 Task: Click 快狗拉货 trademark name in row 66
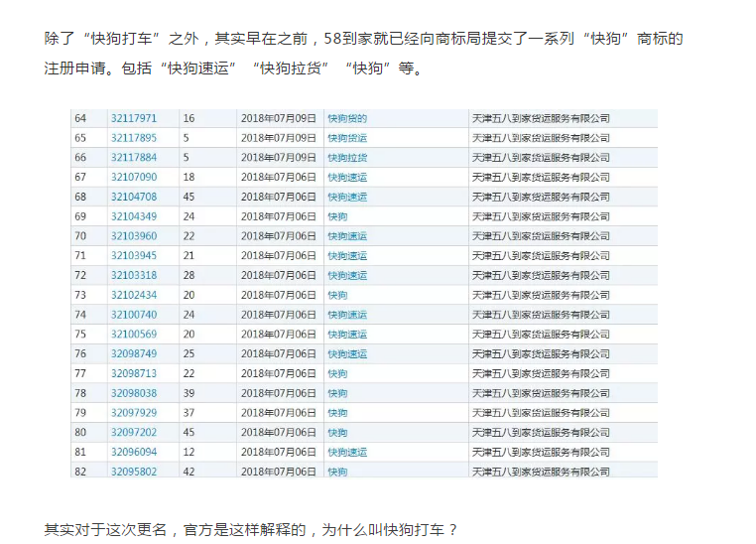[347, 158]
